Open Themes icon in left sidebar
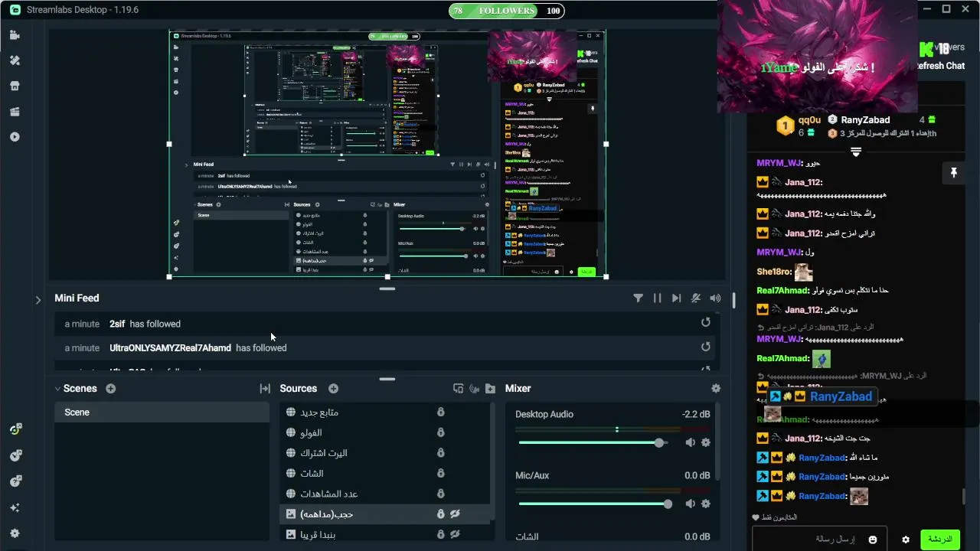The height and width of the screenshot is (551, 980). [15, 60]
